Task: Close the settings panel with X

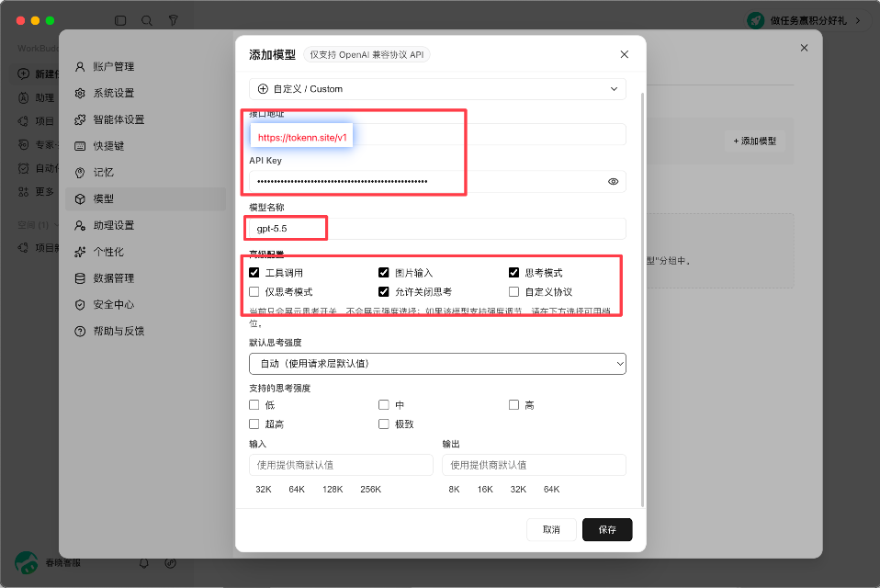Action: (x=805, y=48)
